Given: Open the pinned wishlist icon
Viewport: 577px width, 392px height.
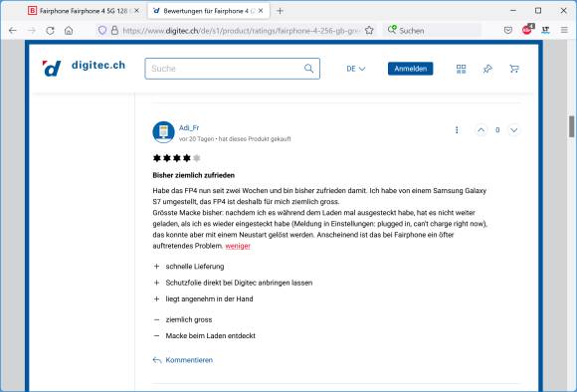Looking at the screenshot, I should coord(487,69).
